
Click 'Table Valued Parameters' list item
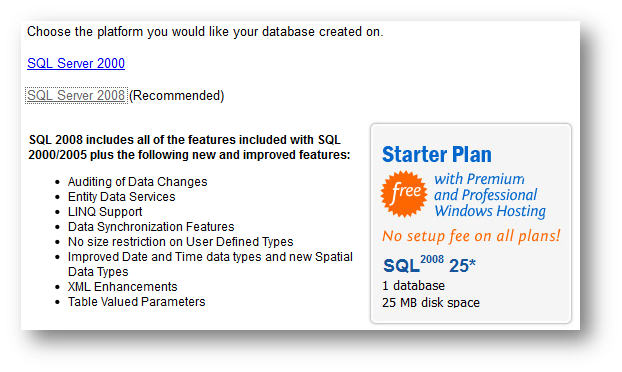pos(136,302)
